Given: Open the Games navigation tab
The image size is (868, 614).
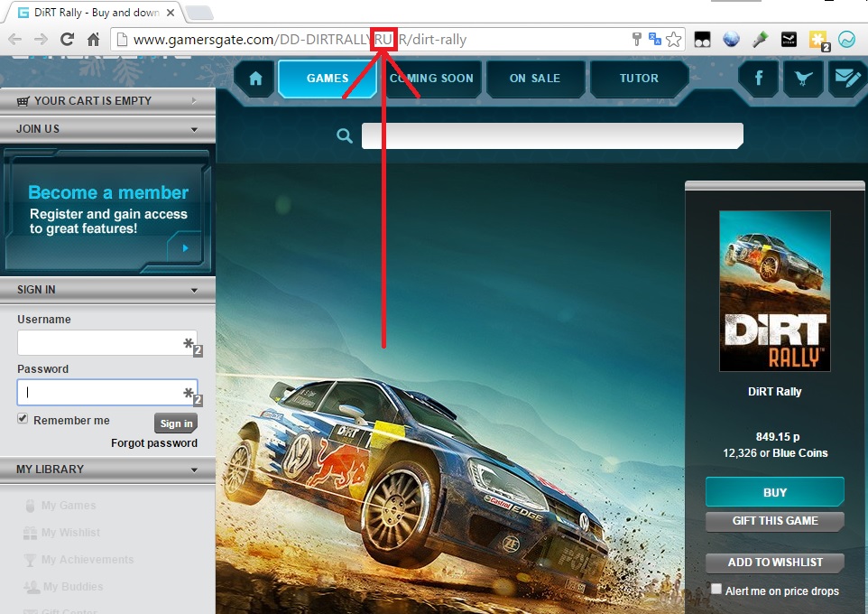Looking at the screenshot, I should 328,79.
